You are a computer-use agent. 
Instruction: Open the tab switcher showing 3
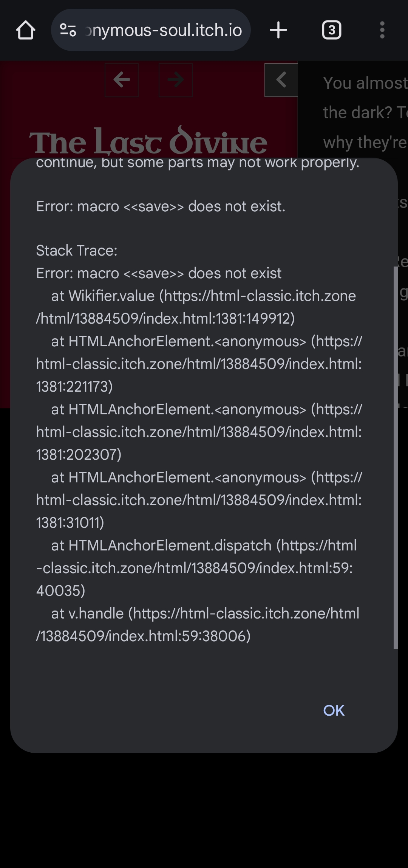pos(332,30)
